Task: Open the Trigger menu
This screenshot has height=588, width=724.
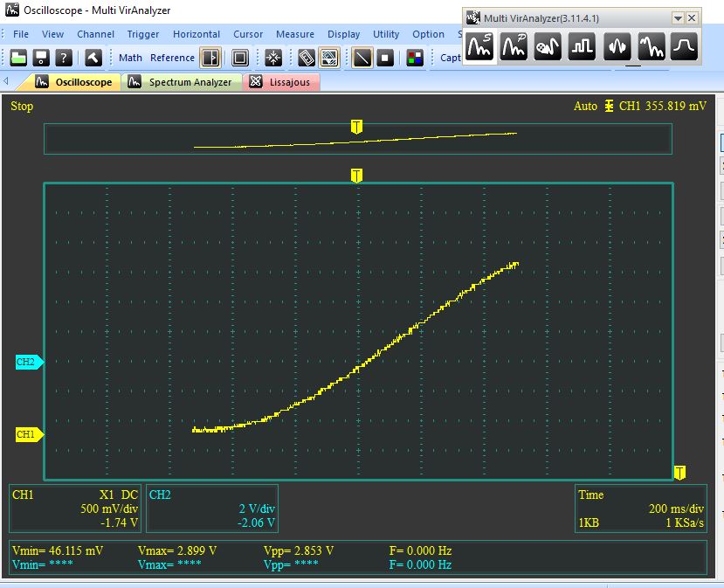Action: pos(142,34)
